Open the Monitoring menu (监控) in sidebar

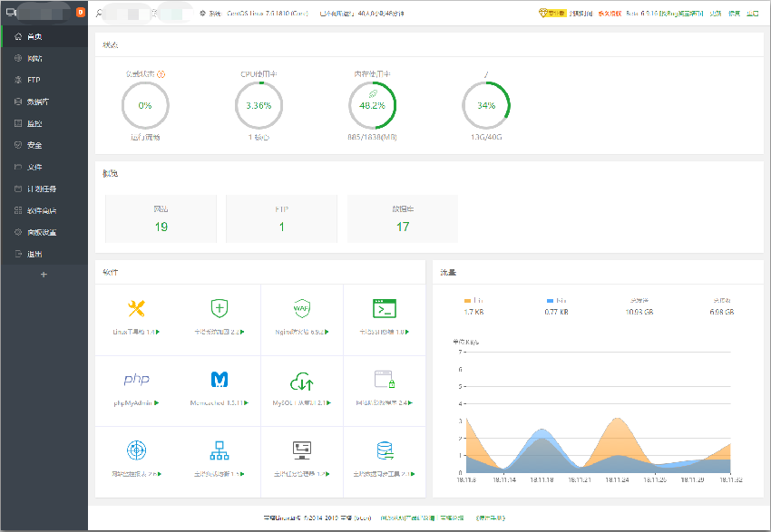pyautogui.click(x=44, y=123)
